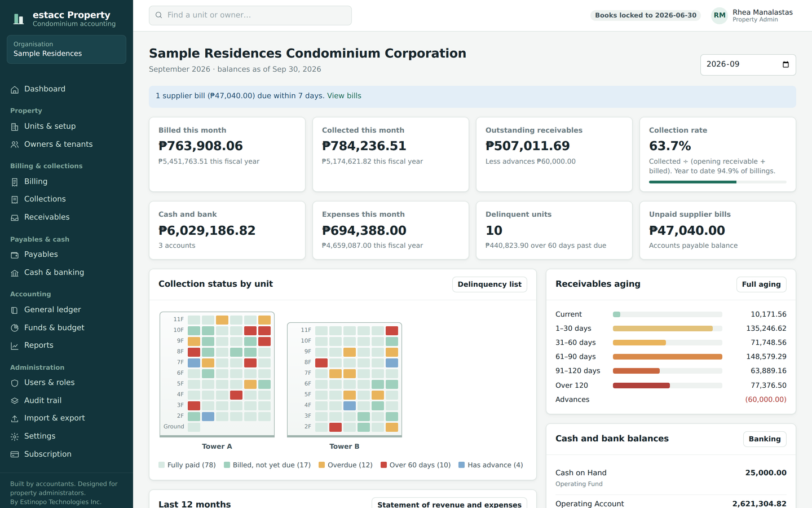Open the Delinquency list button
The image size is (812, 508).
[x=489, y=284]
